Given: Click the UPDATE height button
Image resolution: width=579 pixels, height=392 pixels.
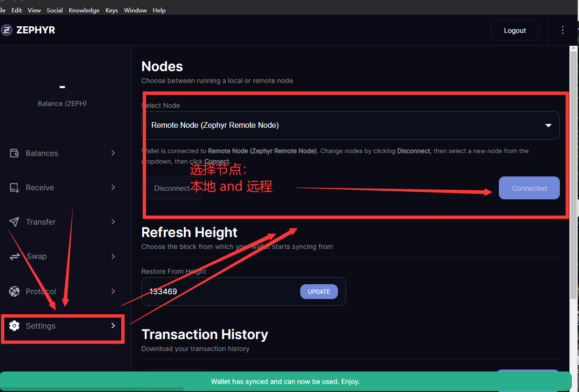Looking at the screenshot, I should (x=319, y=292).
